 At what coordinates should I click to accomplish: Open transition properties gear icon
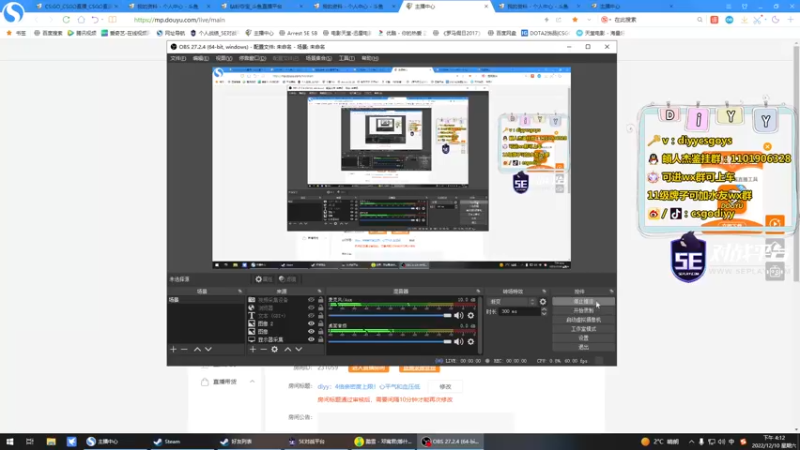coord(543,302)
